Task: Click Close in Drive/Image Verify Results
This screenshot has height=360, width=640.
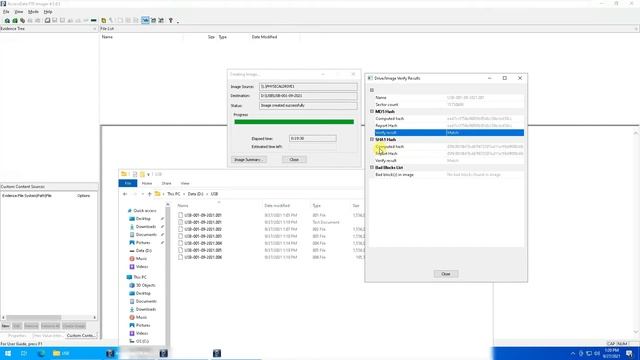Action: (446, 274)
